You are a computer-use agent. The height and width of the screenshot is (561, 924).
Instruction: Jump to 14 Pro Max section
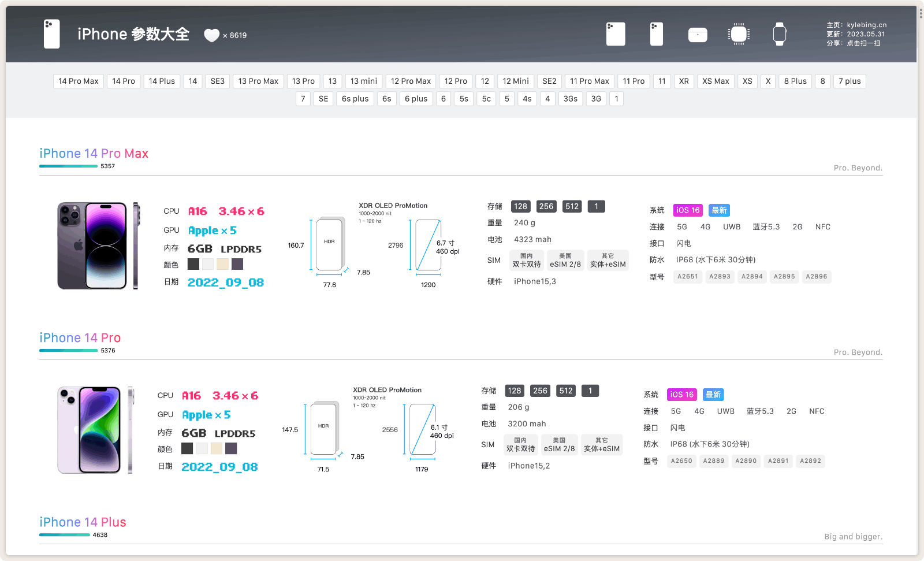click(79, 81)
